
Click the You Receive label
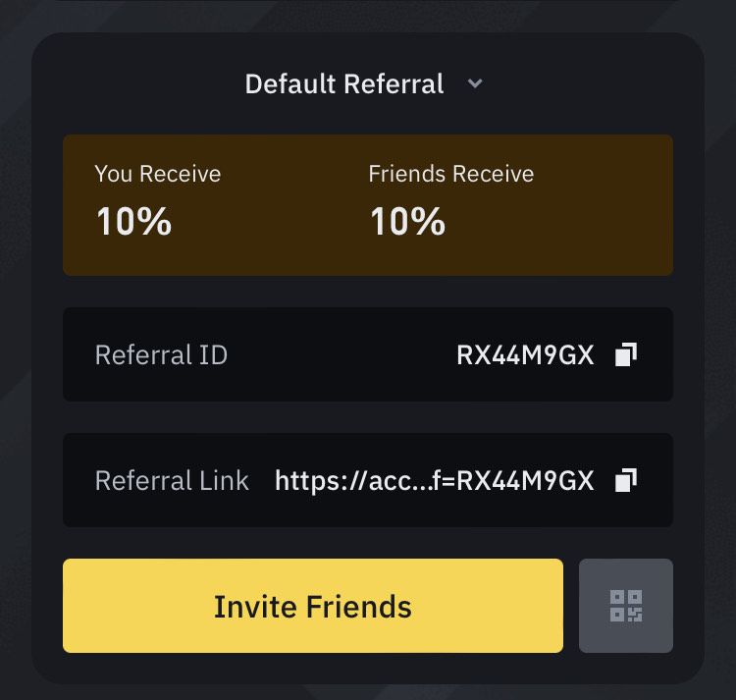pyautogui.click(x=158, y=174)
